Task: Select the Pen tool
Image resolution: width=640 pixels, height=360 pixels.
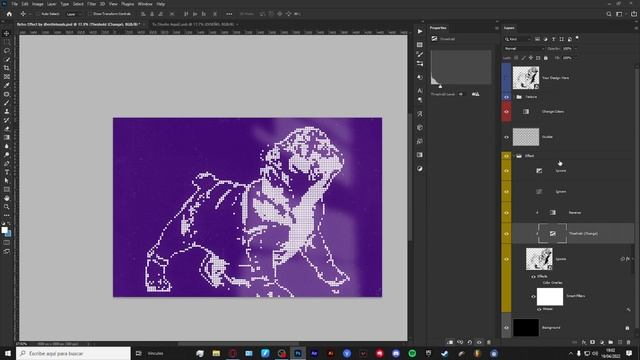Action: click(x=7, y=164)
